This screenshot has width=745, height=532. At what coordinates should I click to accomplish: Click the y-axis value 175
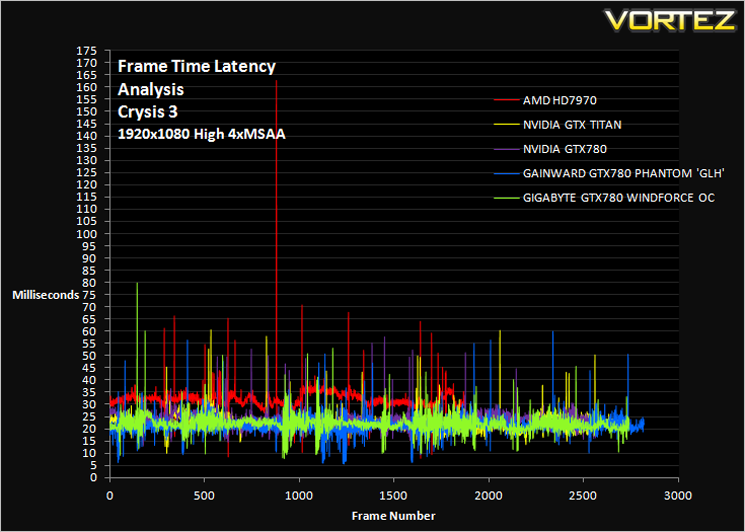click(x=87, y=50)
